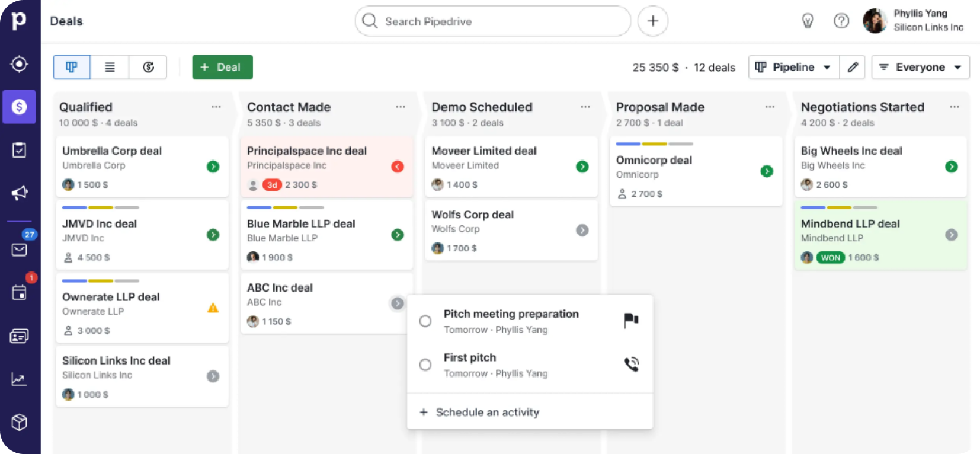Open Omnicorp deal activity icon
The image size is (980, 454).
pyautogui.click(x=767, y=171)
